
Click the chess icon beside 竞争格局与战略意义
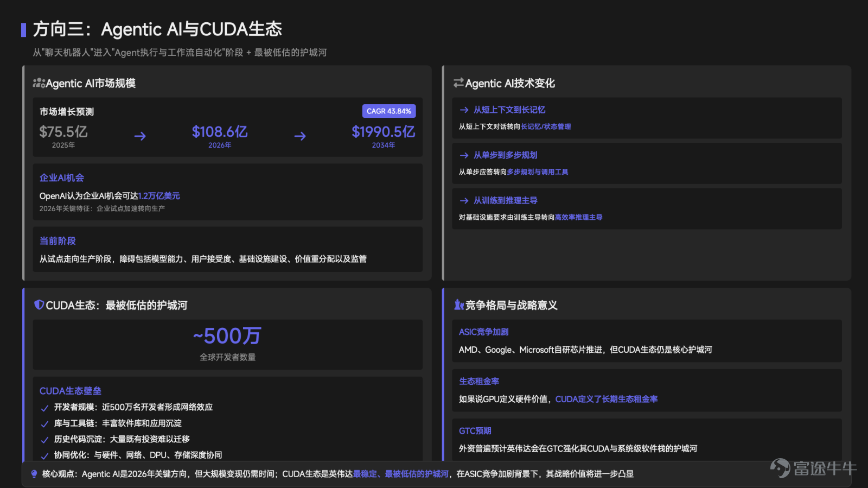[459, 305]
